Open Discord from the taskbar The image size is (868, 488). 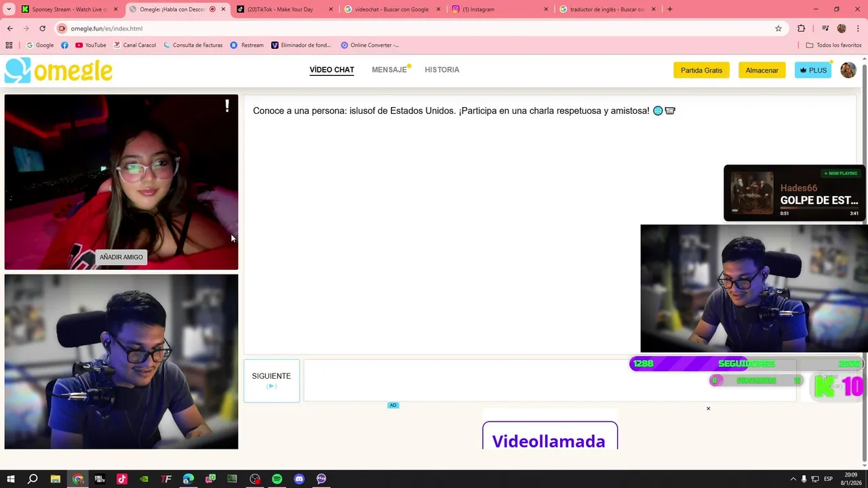(x=299, y=479)
